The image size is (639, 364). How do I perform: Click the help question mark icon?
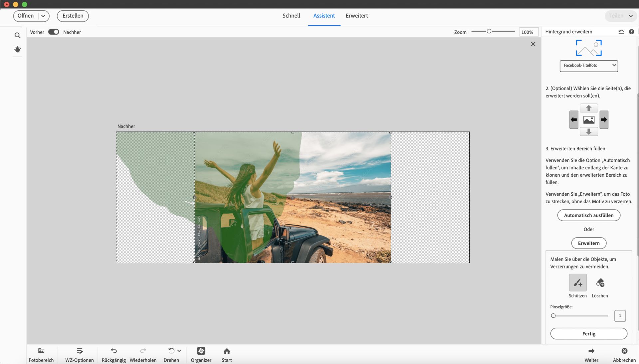(631, 32)
